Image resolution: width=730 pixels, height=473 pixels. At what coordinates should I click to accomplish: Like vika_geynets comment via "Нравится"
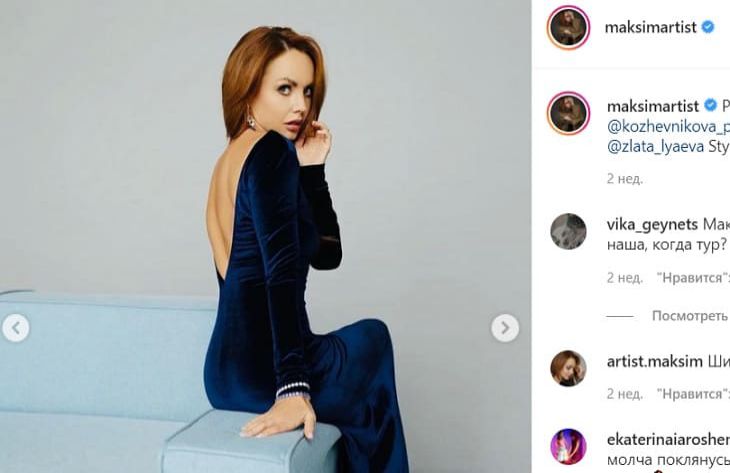[x=693, y=278]
